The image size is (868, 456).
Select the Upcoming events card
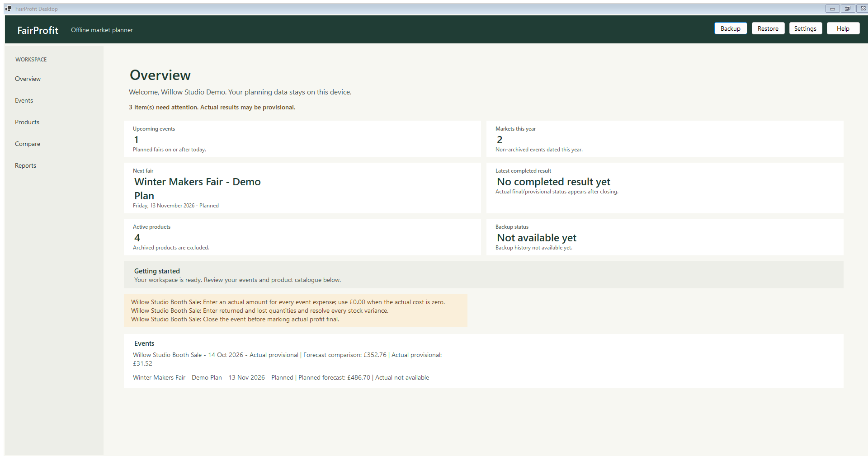click(302, 139)
